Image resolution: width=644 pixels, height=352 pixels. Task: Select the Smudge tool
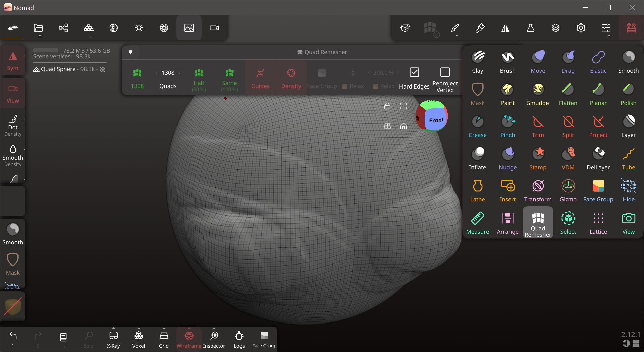(x=538, y=94)
